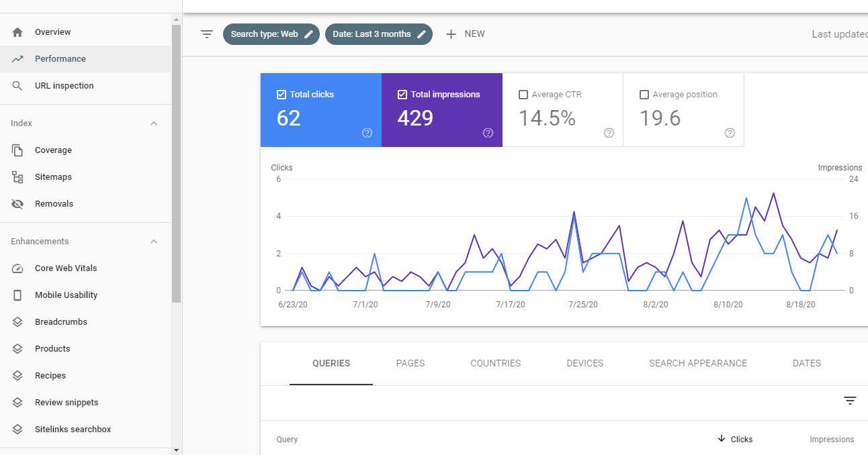
Task: Uncheck the Total clicks checkbox
Action: [281, 95]
